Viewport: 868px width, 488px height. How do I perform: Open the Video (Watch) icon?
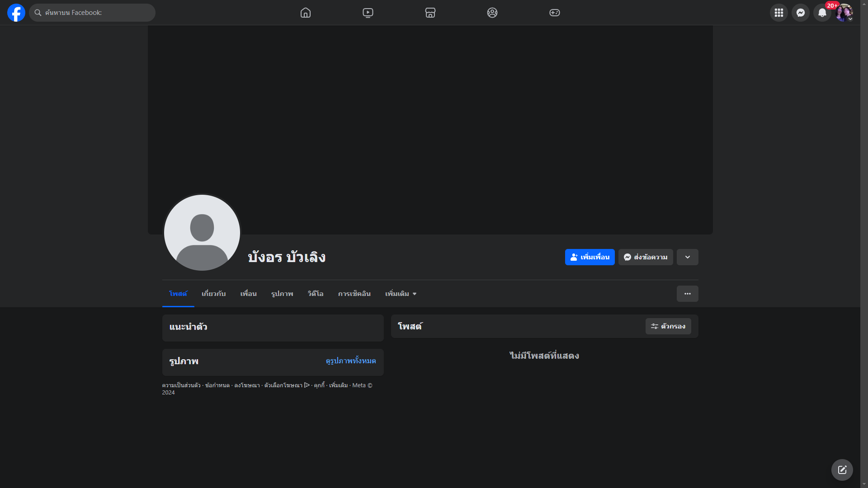368,13
